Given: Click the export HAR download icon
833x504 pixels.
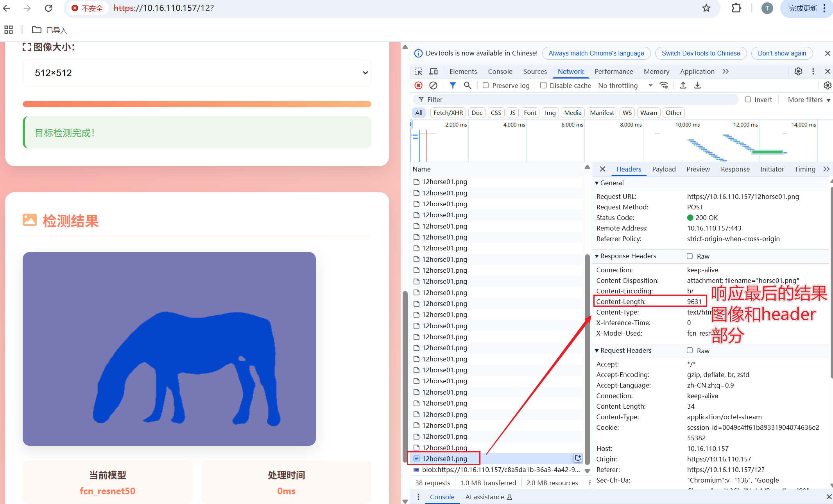Looking at the screenshot, I should [697, 85].
